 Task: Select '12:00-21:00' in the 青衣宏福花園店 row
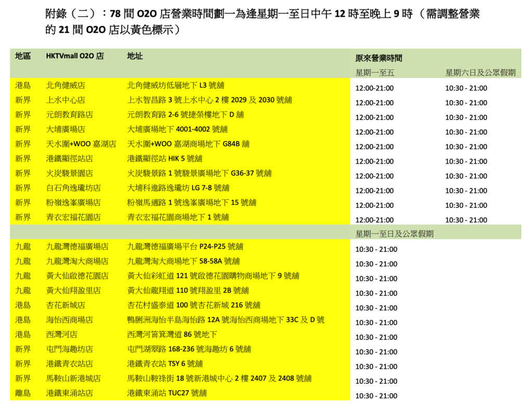pyautogui.click(x=375, y=220)
